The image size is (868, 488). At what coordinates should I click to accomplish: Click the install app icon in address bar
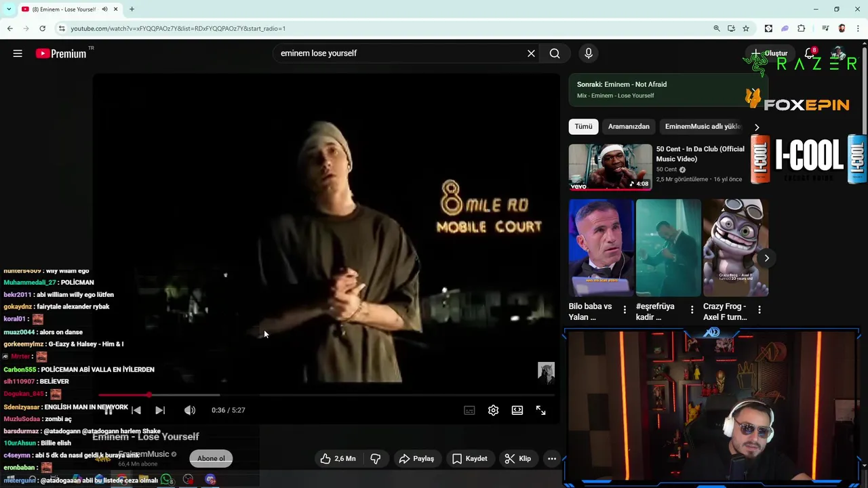[731, 28]
